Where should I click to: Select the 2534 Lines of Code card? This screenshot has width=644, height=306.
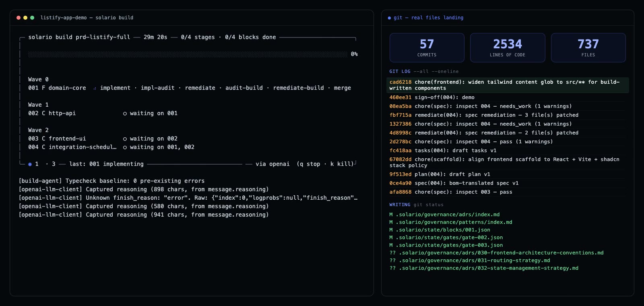point(508,48)
